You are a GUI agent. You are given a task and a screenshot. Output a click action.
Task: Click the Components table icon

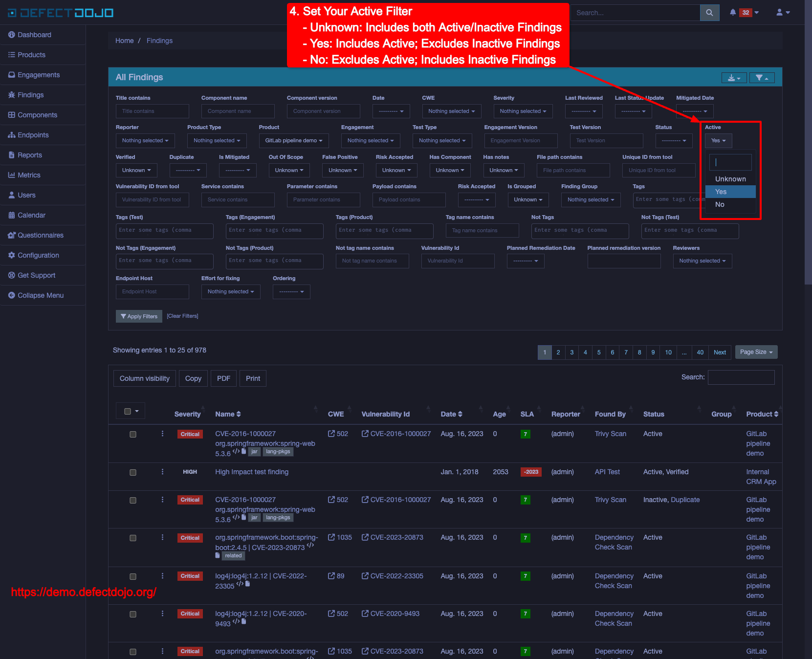click(x=12, y=115)
